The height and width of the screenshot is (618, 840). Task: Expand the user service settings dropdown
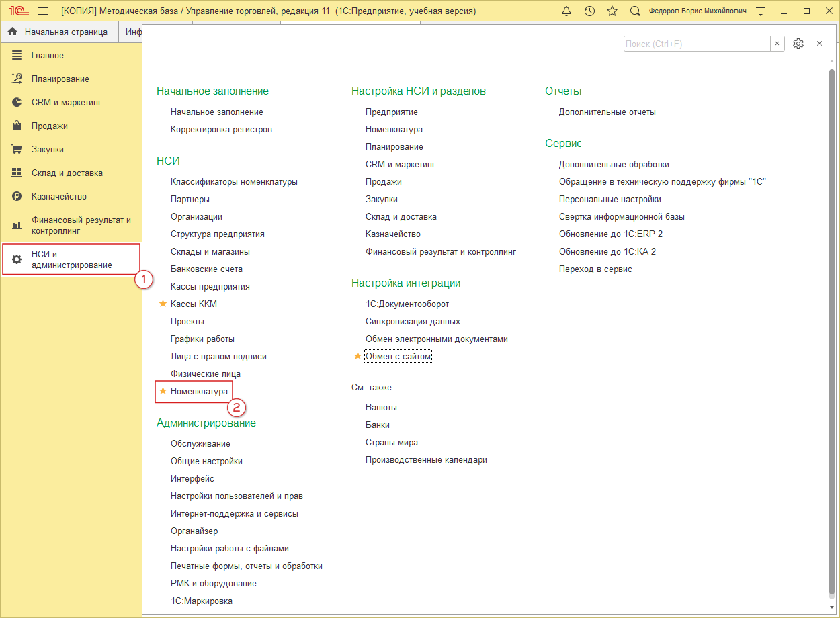pos(761,11)
